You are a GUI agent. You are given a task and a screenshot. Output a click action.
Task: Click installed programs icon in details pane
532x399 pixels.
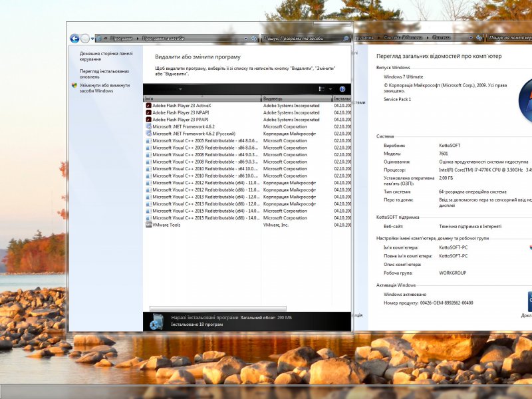[157, 321]
